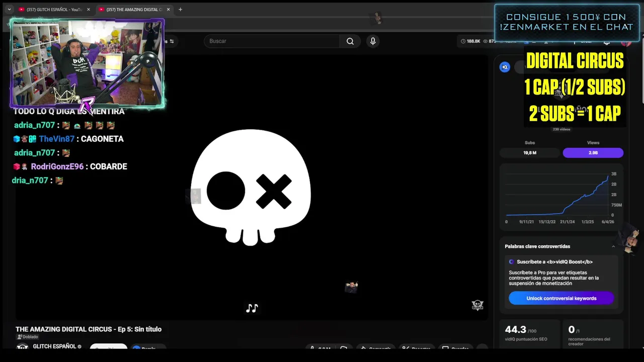The width and height of the screenshot is (644, 362).
Task: Click the vidIQ Boost subscription heading
Action: (x=554, y=262)
